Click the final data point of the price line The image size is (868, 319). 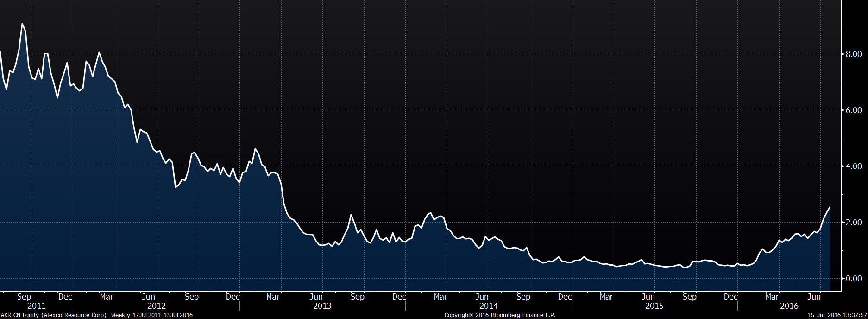(829, 207)
